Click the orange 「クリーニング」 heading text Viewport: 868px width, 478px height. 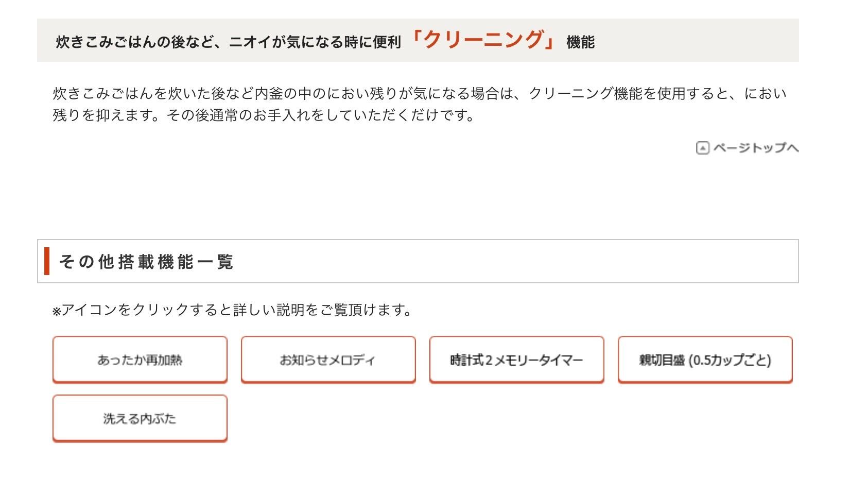pos(484,40)
